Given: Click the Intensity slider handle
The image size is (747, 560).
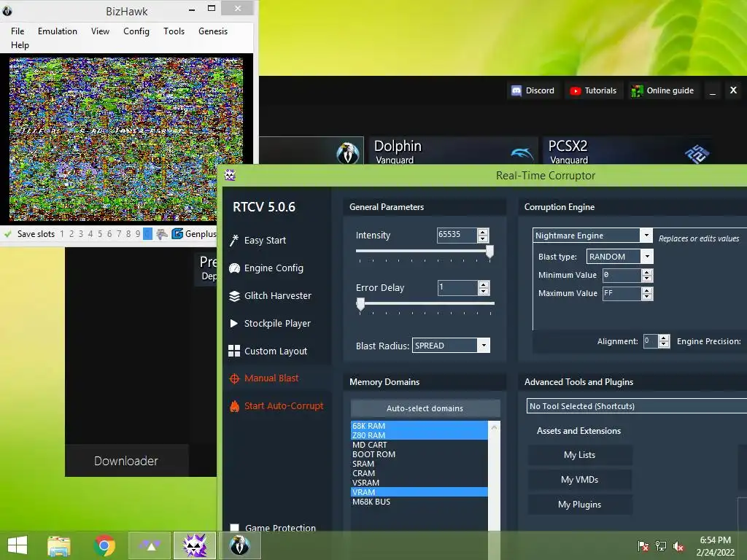Looking at the screenshot, I should click(x=489, y=252).
